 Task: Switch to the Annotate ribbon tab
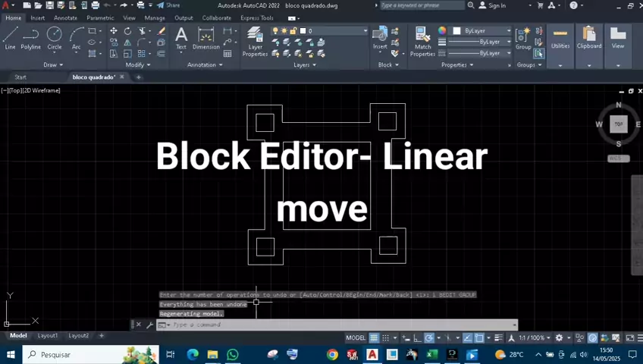pos(64,17)
